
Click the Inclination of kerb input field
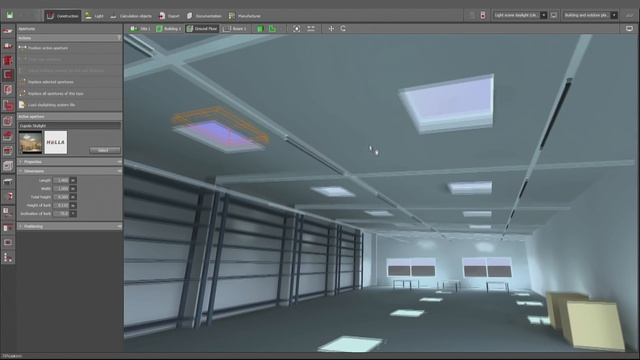[61, 213]
